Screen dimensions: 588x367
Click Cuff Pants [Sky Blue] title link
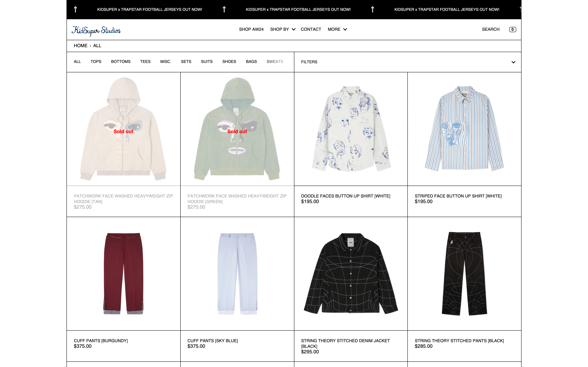(x=212, y=341)
